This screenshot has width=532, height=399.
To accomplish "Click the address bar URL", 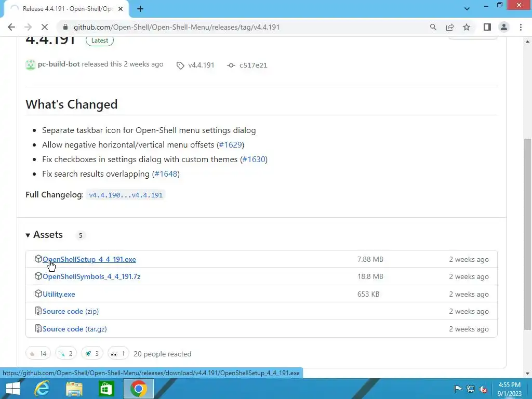I will coord(177,27).
